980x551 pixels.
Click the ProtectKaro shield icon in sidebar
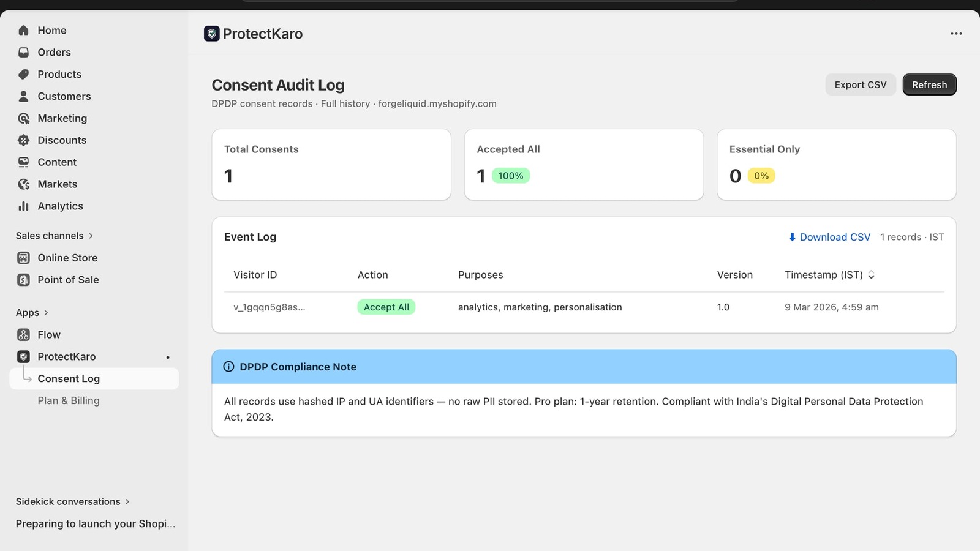click(x=23, y=356)
